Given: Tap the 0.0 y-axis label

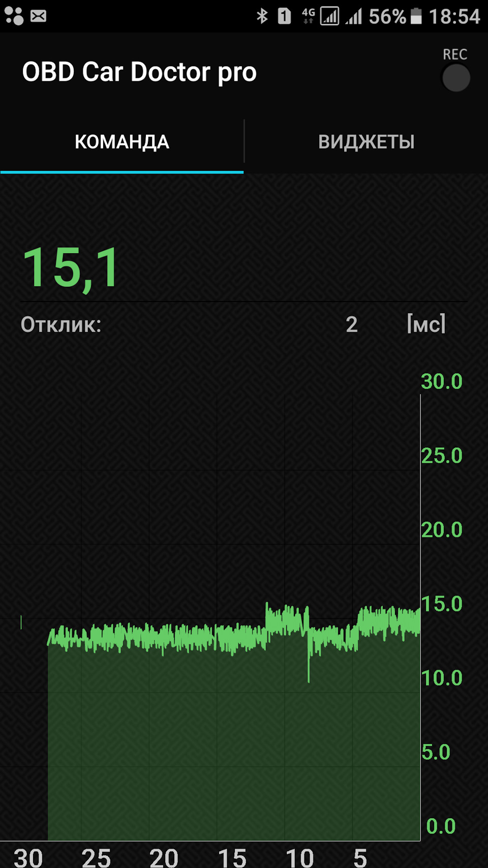Looking at the screenshot, I should click(441, 826).
